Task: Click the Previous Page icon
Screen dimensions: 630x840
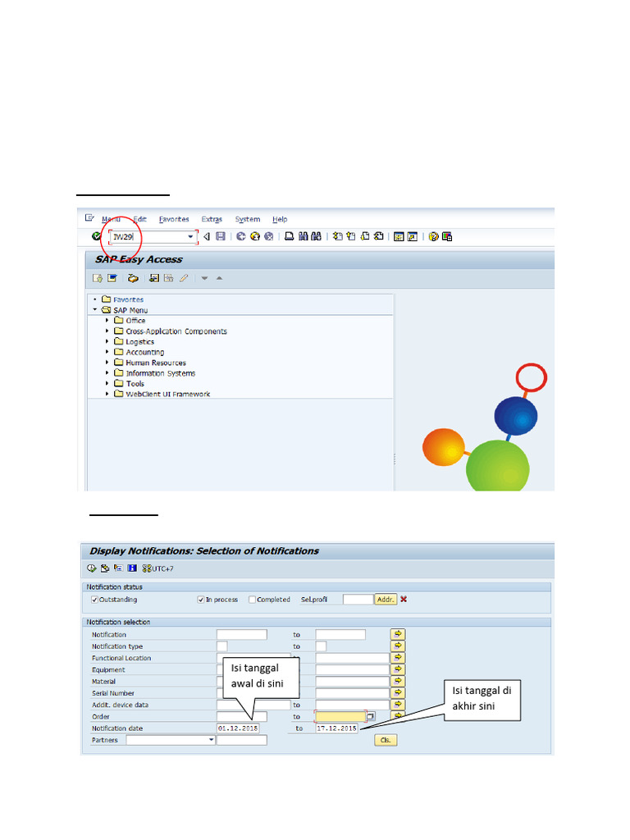Action: pyautogui.click(x=351, y=236)
